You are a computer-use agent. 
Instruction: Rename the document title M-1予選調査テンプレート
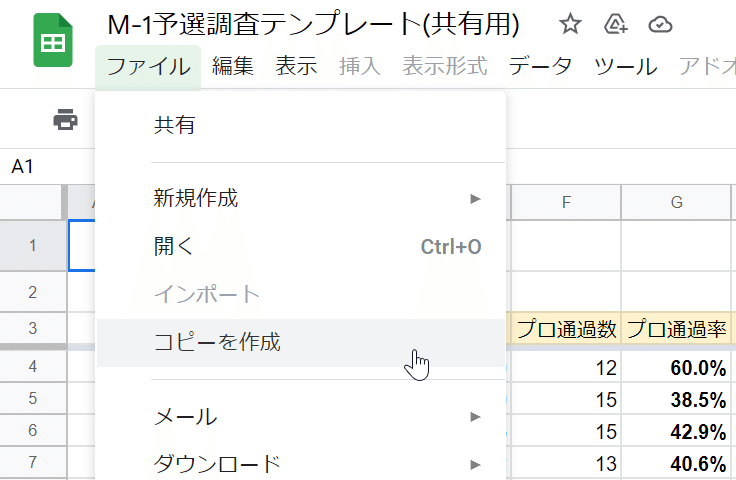pyautogui.click(x=314, y=24)
